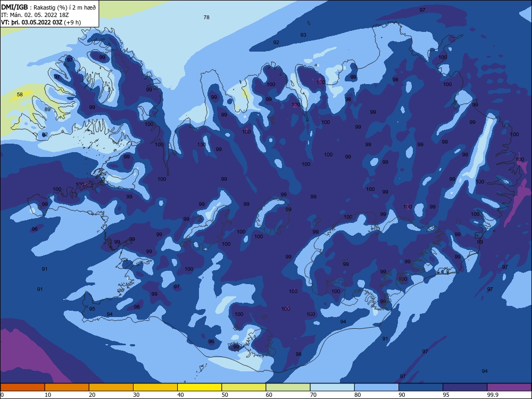Image resolution: width=532 pixels, height=399 pixels.
Task: Click the dark orange 0–10 legend swatch
Action: pyautogui.click(x=22, y=387)
